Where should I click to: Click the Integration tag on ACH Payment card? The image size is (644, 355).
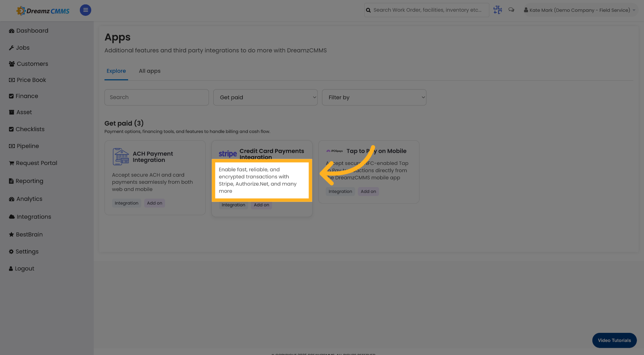(x=126, y=203)
